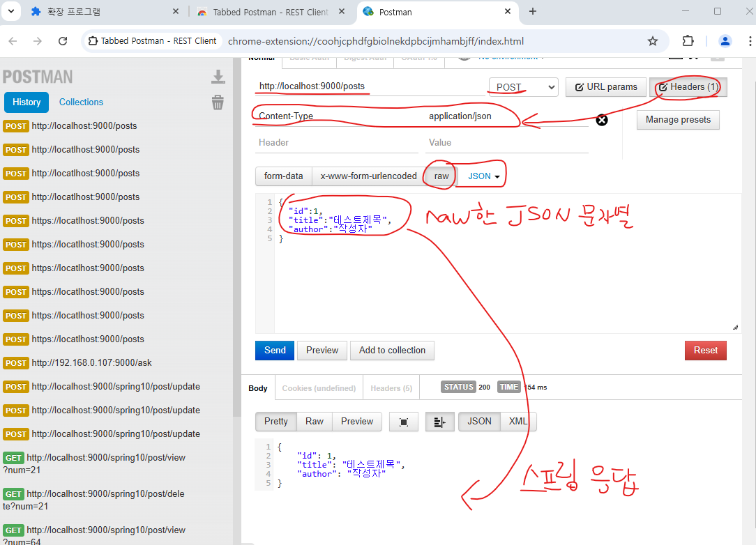
Task: Click the trash icon to clear history
Action: click(x=218, y=102)
